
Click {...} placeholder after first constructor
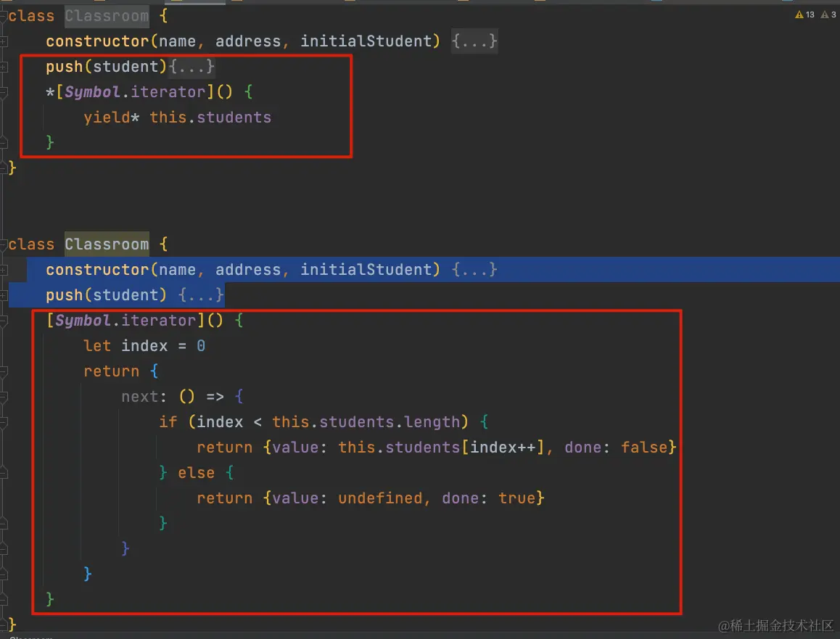click(x=474, y=41)
